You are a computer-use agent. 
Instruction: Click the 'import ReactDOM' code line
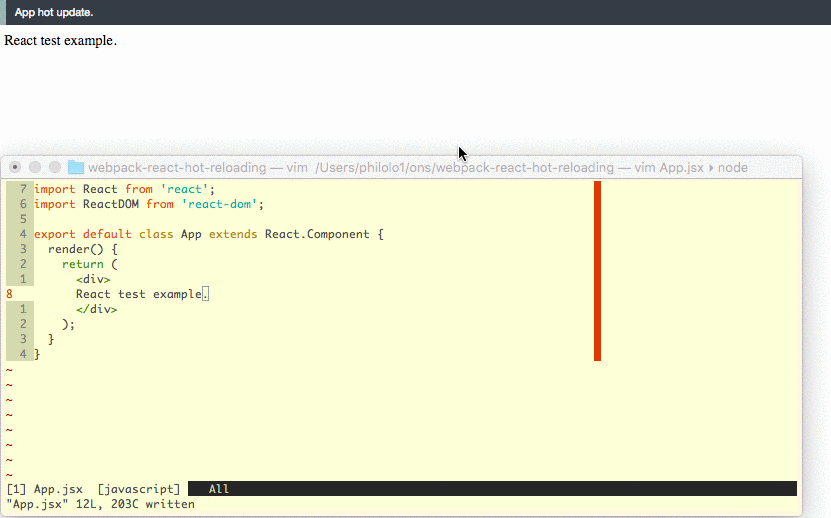coord(149,204)
